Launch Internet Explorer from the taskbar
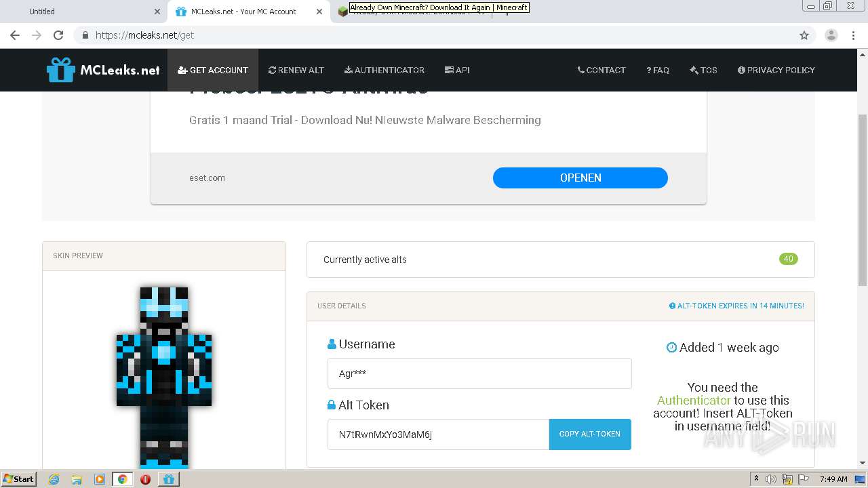 click(54, 479)
